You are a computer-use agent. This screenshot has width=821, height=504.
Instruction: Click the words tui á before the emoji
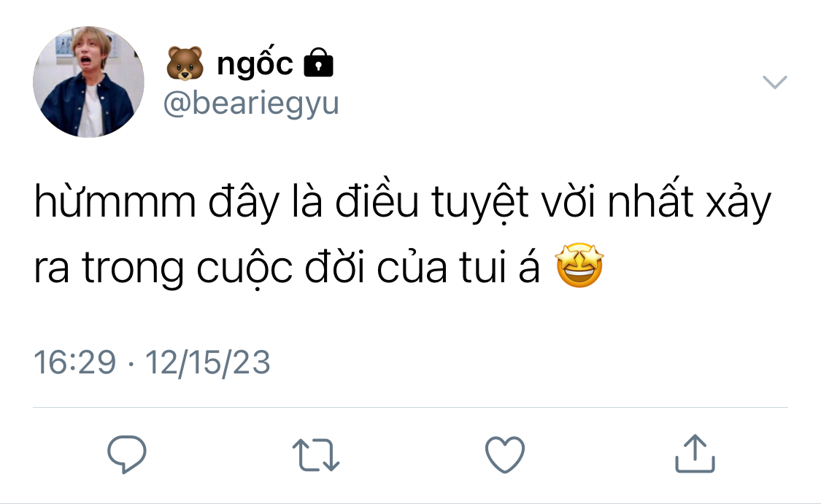(499, 266)
